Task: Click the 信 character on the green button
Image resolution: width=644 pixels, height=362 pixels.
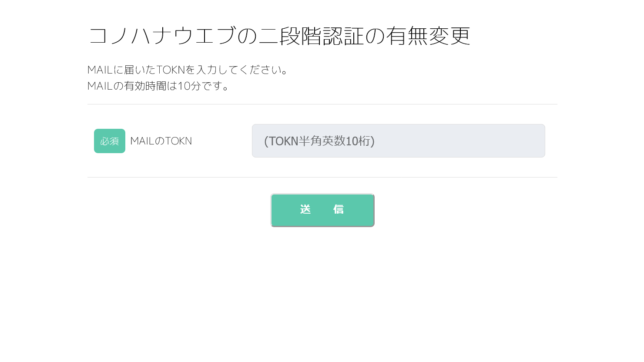Action: tap(339, 210)
